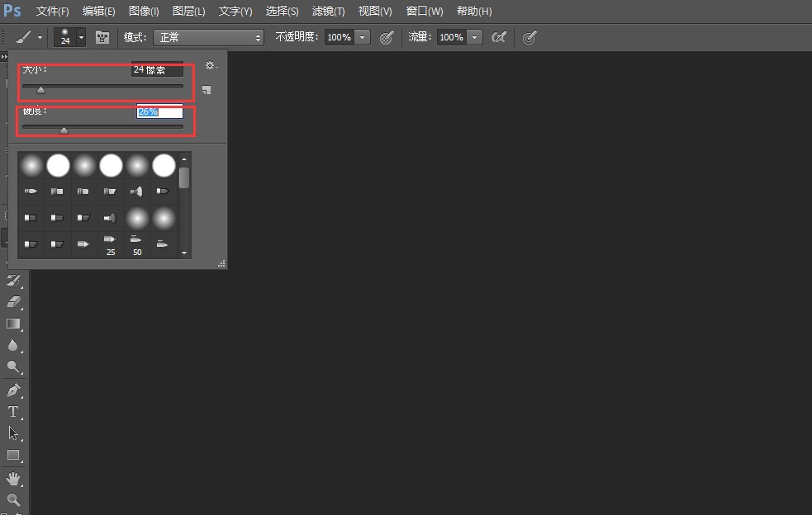
Task: Select the brush preset labeled 50
Action: [137, 244]
